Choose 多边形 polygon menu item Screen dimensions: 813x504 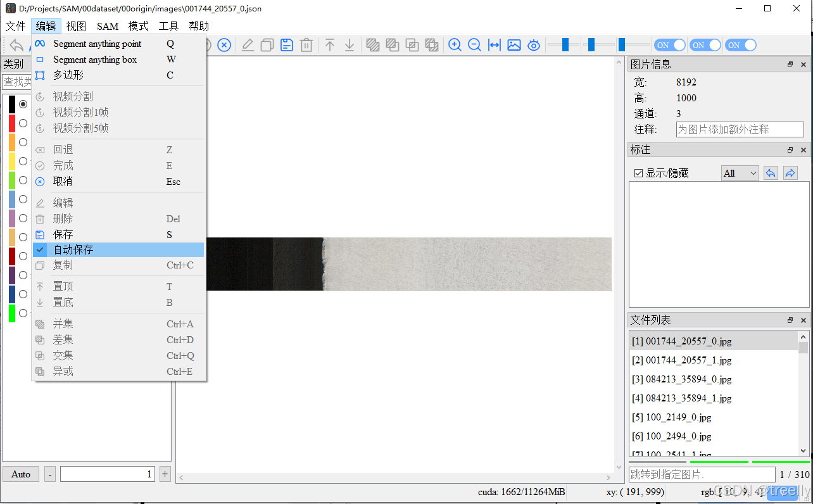click(118, 75)
